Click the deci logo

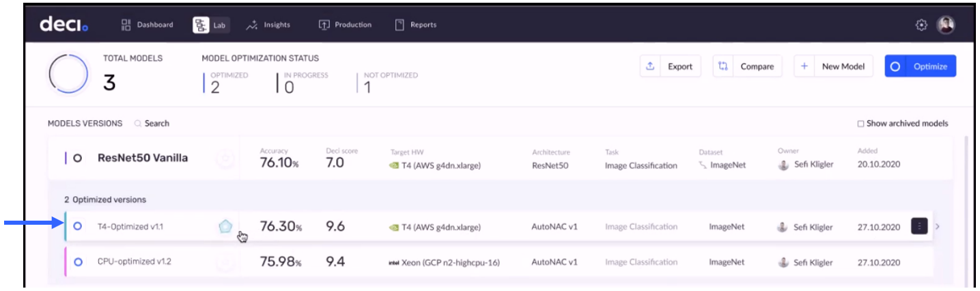(x=64, y=25)
